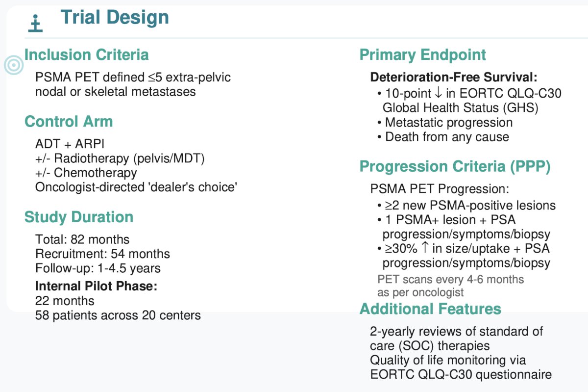This screenshot has height=392, width=588.
Task: Click the Primary Endpoint heading
Action: coord(423,54)
